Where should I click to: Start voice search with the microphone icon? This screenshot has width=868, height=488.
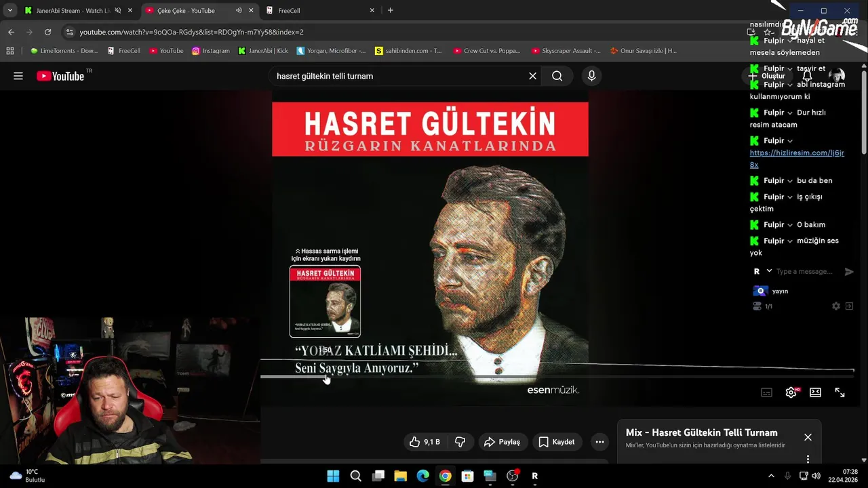(591, 76)
